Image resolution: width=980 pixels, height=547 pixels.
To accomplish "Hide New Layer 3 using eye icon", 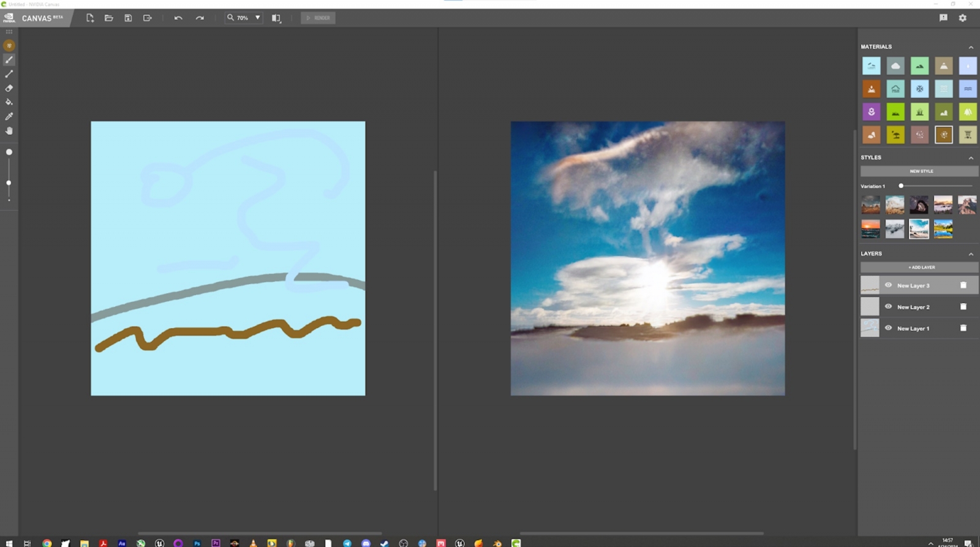I will (x=888, y=285).
